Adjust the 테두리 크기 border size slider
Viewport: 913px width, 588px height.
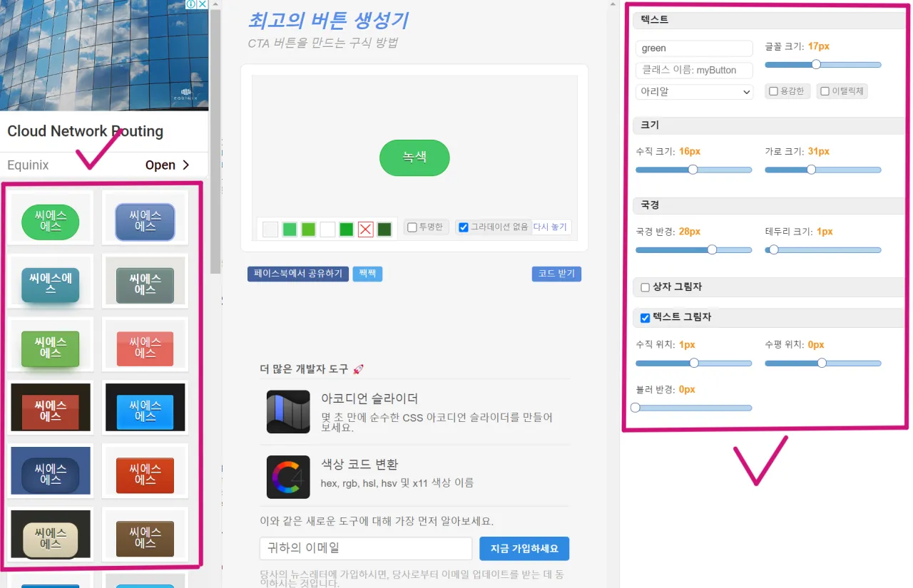[x=823, y=250]
